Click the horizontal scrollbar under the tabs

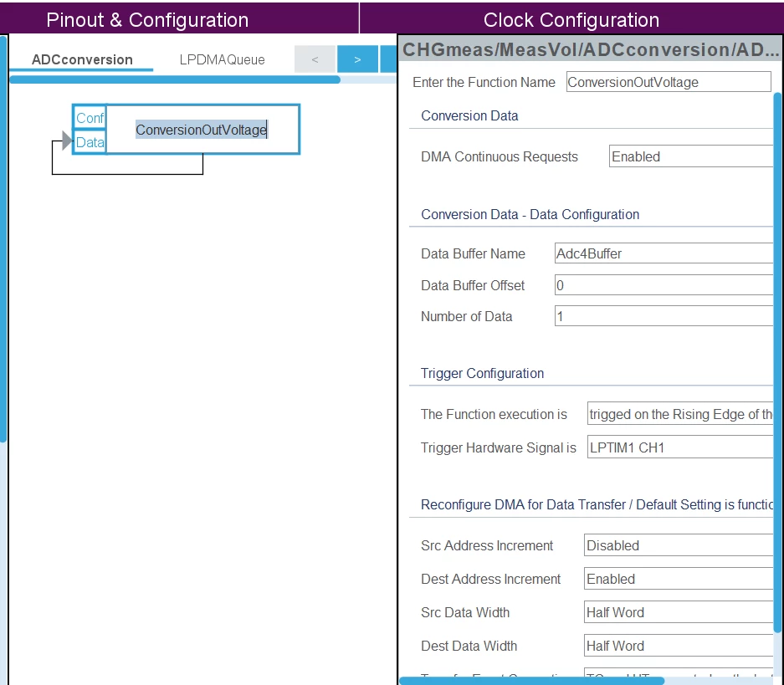tap(175, 79)
